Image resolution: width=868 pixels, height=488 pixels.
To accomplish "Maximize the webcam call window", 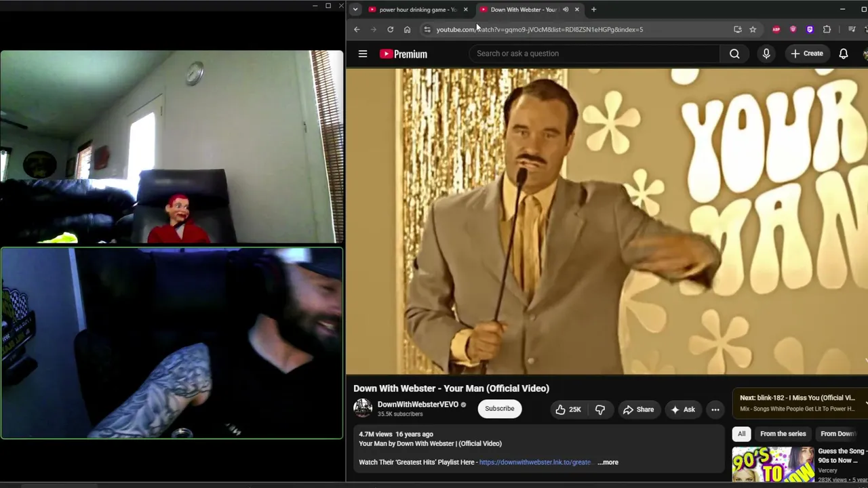I will [x=328, y=6].
